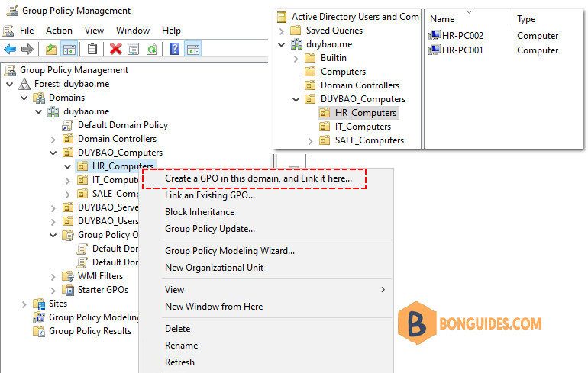The image size is (588, 373).
Task: Click the Group Policy Objects folder icon
Action: [68, 235]
